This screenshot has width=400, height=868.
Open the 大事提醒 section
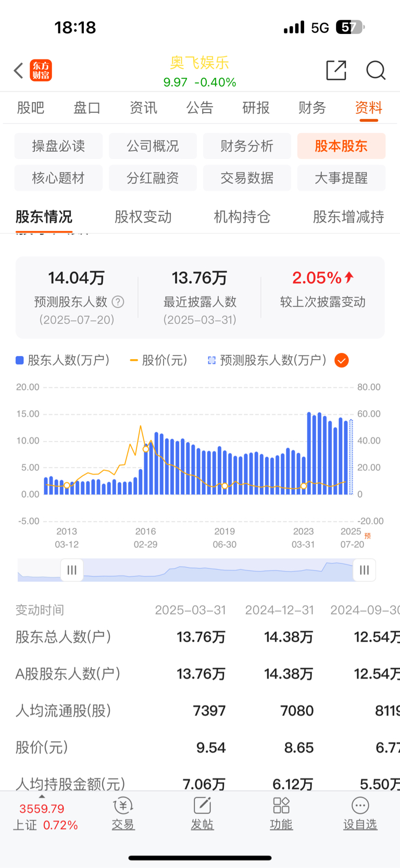click(341, 178)
